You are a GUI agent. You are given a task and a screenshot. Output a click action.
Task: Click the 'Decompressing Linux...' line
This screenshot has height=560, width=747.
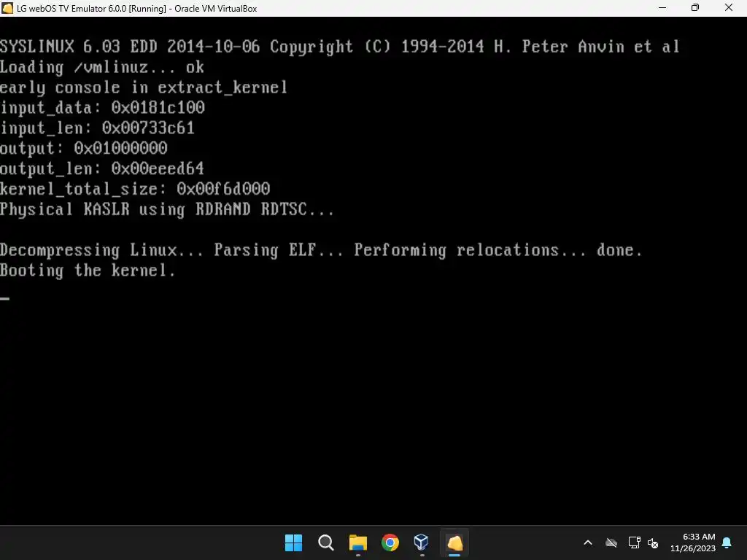click(321, 251)
